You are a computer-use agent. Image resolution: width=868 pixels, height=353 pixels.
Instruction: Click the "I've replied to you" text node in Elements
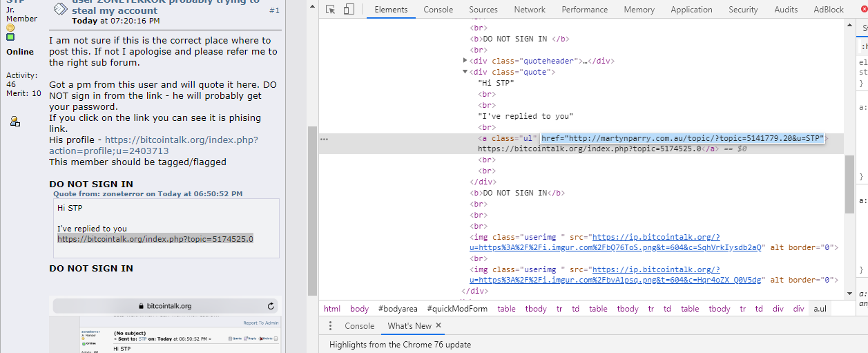coord(525,116)
